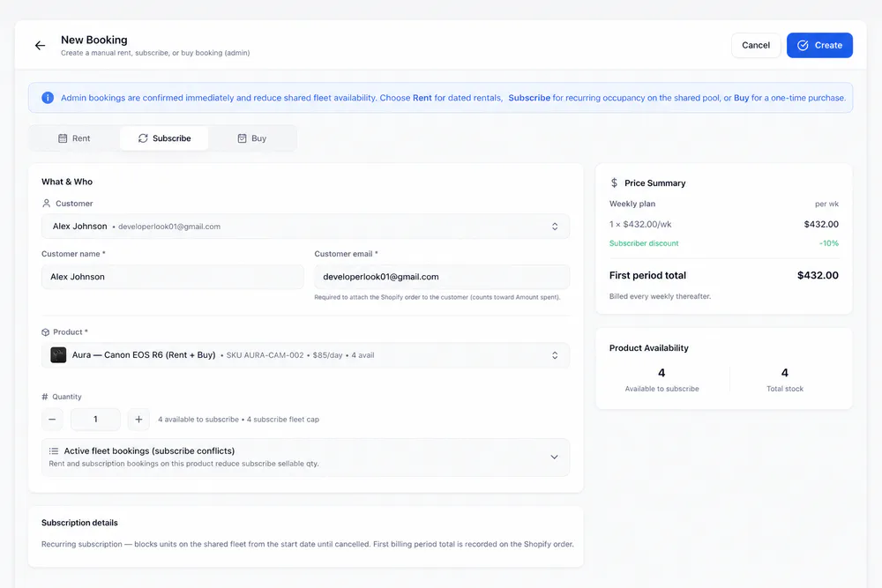Click 'Available to subscribe' label

pyautogui.click(x=662, y=389)
